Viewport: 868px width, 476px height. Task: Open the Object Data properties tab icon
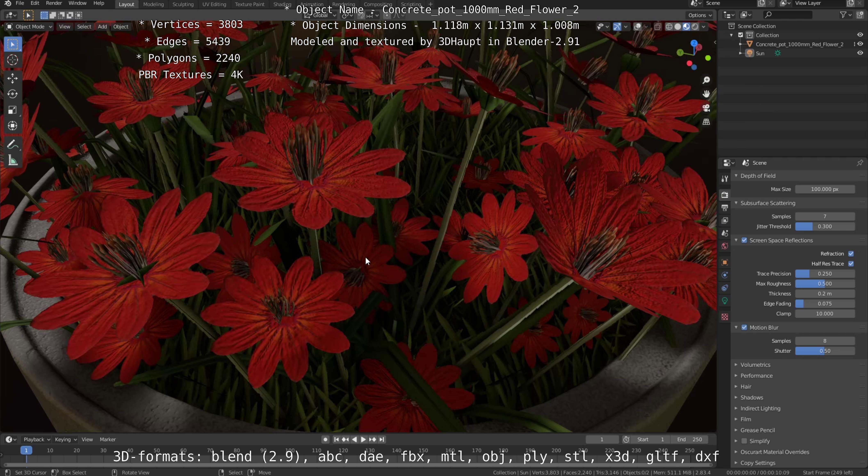coord(724,301)
